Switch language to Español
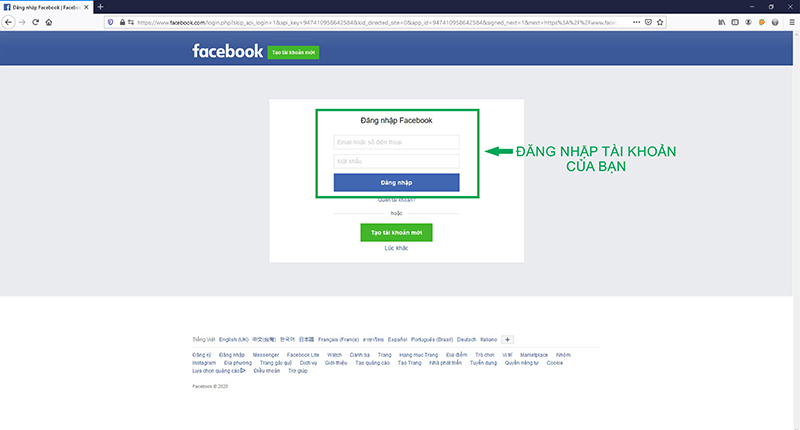Image resolution: width=800 pixels, height=430 pixels. click(397, 340)
